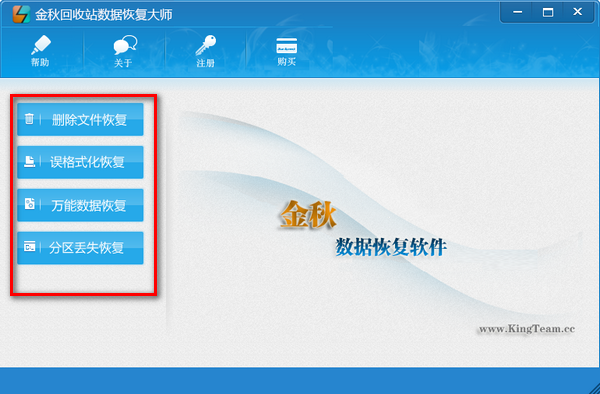Select the 分区丢失恢复 lost partition button
600x394 pixels.
80,248
